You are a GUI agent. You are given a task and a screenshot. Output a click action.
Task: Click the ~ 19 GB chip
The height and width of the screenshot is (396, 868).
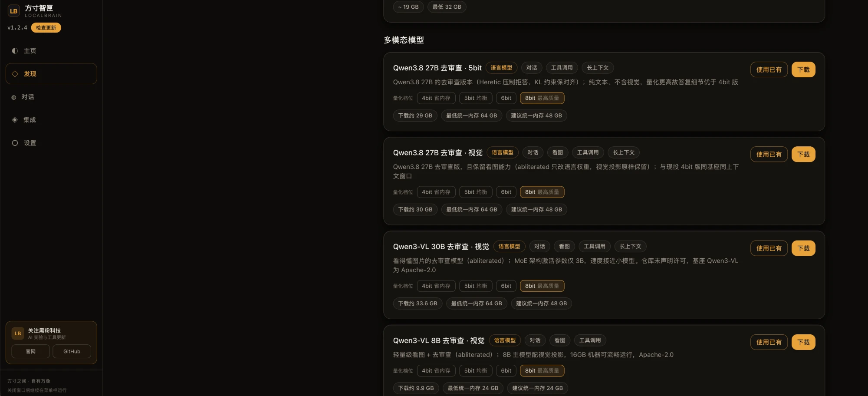(x=408, y=7)
